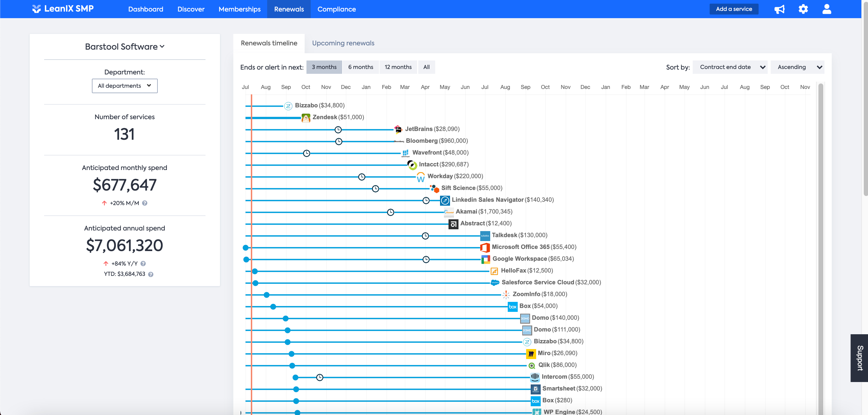Click the timeline vertical scrollbar

pos(821,236)
